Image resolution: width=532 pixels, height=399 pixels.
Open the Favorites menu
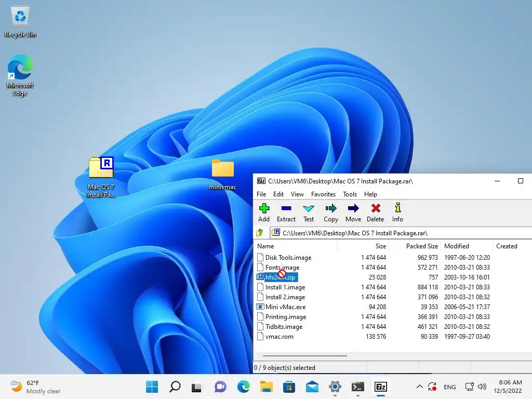click(323, 194)
